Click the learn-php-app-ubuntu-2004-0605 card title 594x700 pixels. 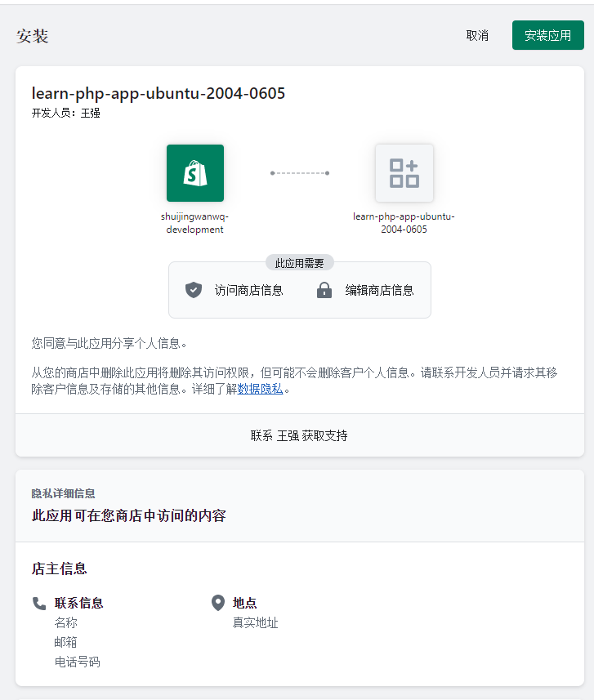(x=159, y=93)
